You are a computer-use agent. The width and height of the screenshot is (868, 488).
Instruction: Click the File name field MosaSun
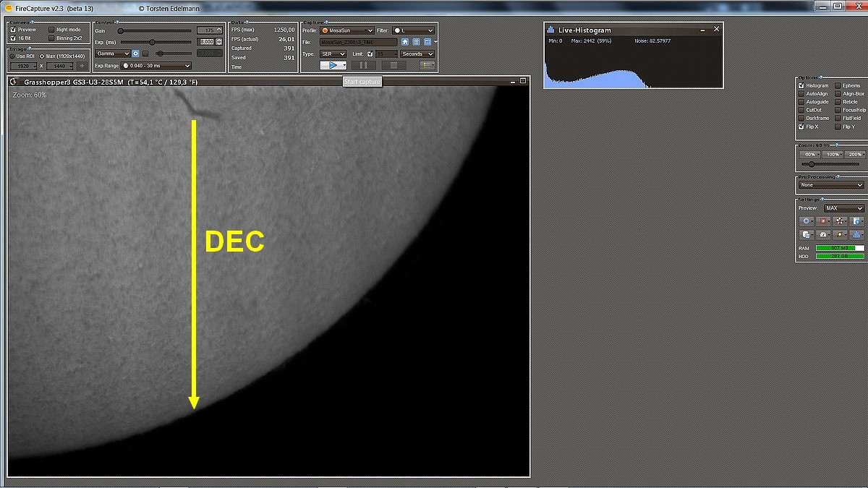[x=359, y=42]
